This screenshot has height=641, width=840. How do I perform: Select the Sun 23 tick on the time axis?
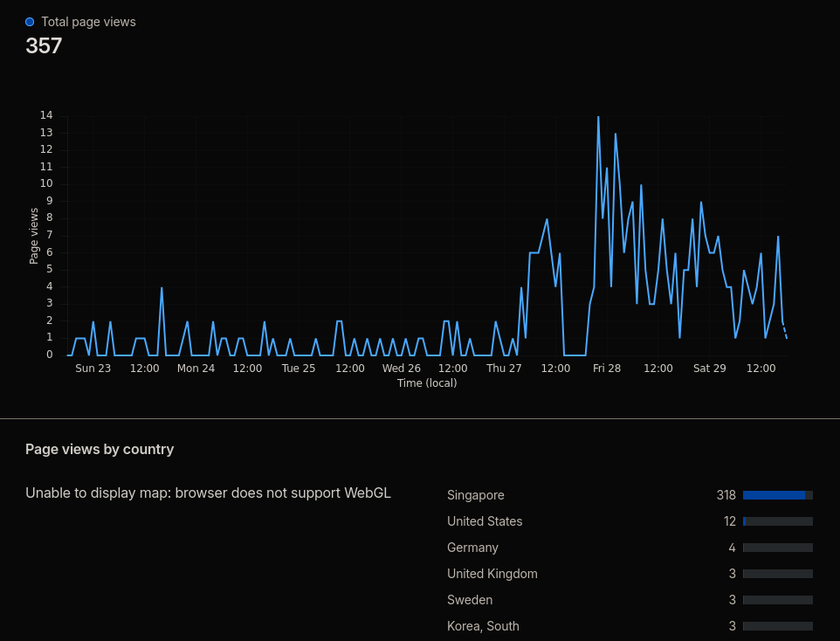pos(93,369)
